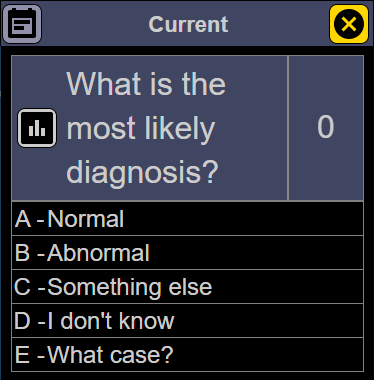
Task: Select option D - I don't know
Action: pyautogui.click(x=187, y=321)
